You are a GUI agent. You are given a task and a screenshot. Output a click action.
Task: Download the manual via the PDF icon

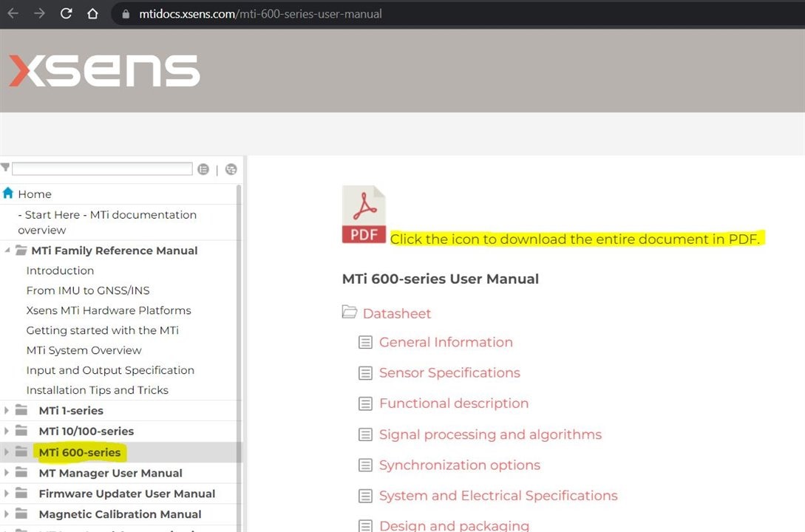click(x=364, y=214)
